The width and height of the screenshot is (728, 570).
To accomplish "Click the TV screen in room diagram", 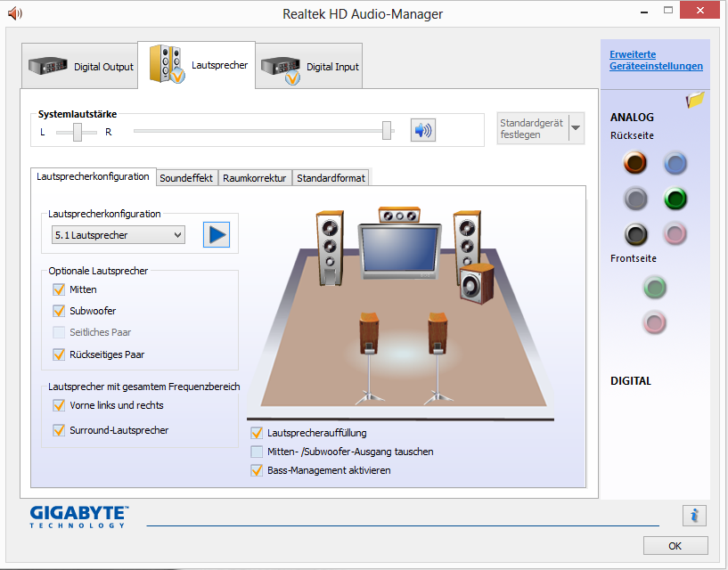I will [x=400, y=250].
